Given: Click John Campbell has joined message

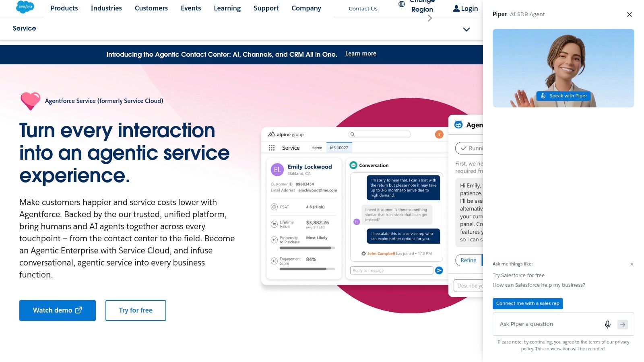Looking at the screenshot, I should pyautogui.click(x=396, y=254).
